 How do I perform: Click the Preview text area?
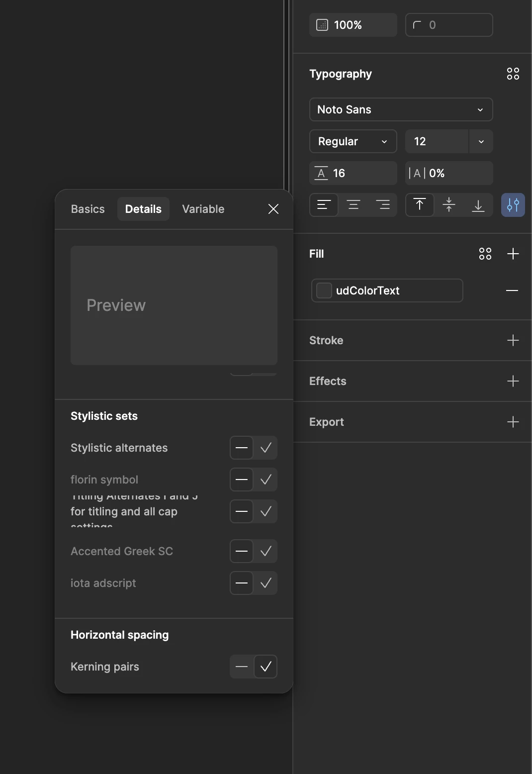(x=174, y=305)
